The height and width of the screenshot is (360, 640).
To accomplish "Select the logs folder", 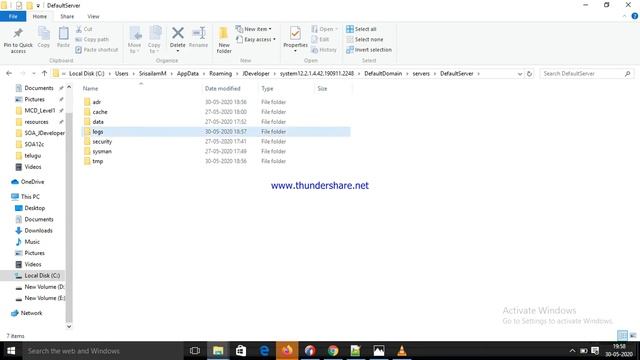I will [x=98, y=131].
